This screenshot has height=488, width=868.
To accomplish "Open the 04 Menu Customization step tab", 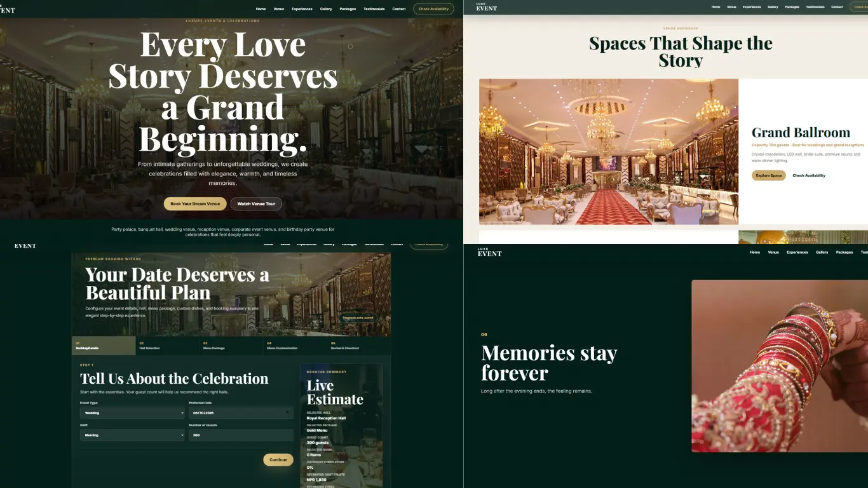I will pyautogui.click(x=295, y=346).
